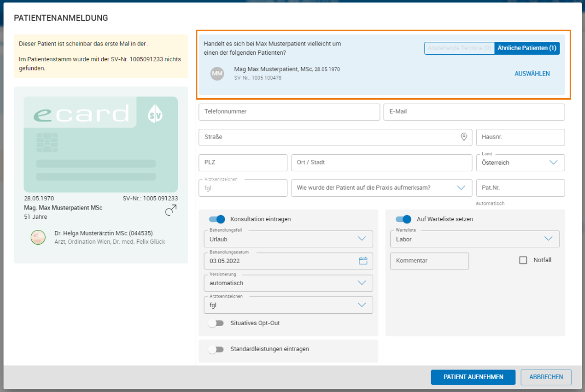Screen dimensions: 585x392
Task: Click the SV logo on the e-card
Action: [x=155, y=114]
